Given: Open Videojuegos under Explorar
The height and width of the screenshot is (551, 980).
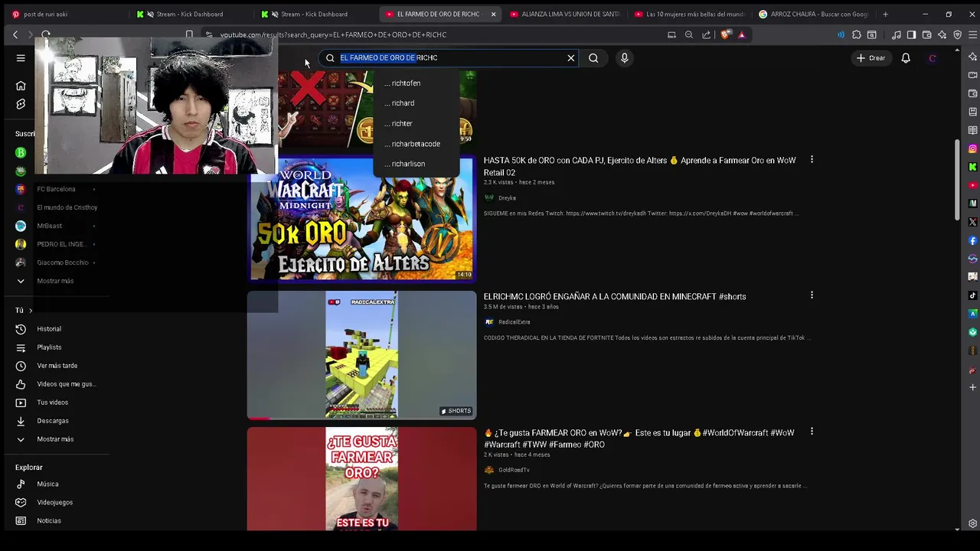Looking at the screenshot, I should click(x=55, y=503).
